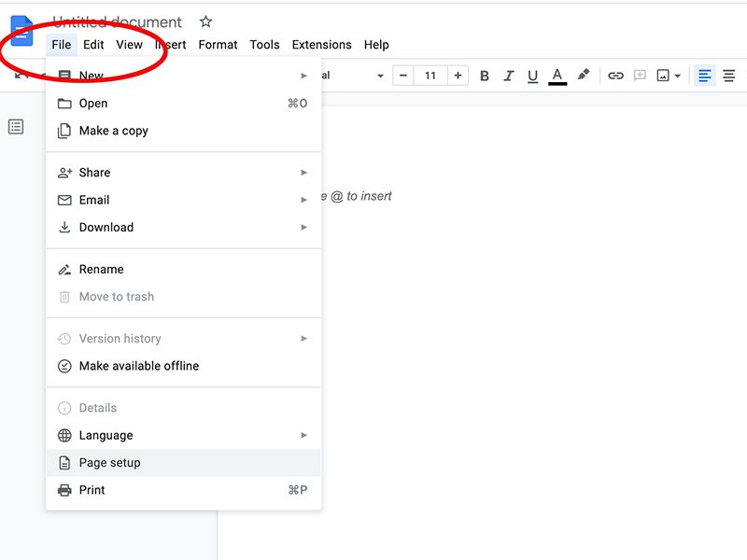This screenshot has height=560, width=747.
Task: Show the document outline
Action: pos(15,126)
